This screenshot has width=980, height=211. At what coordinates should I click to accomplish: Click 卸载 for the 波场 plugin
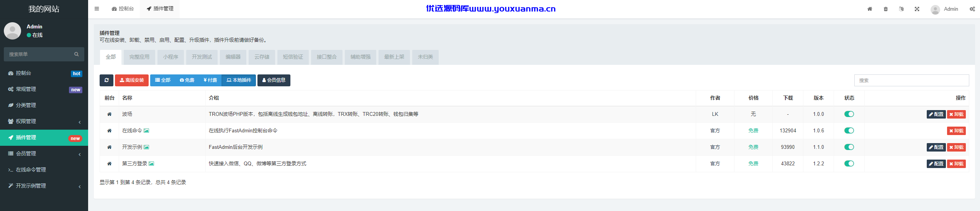tap(956, 114)
